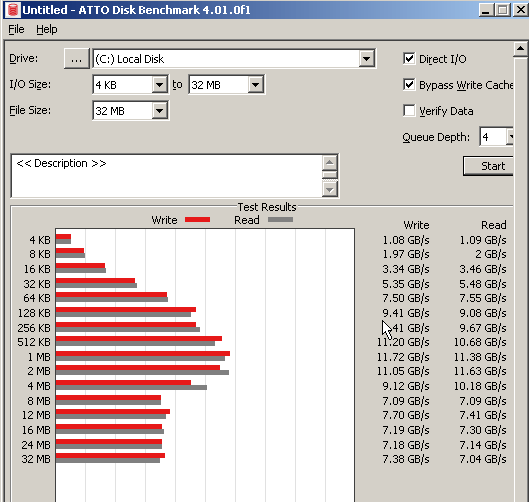Click the 7.38 GB/s write value
This screenshot has height=502, width=529.
point(406,459)
